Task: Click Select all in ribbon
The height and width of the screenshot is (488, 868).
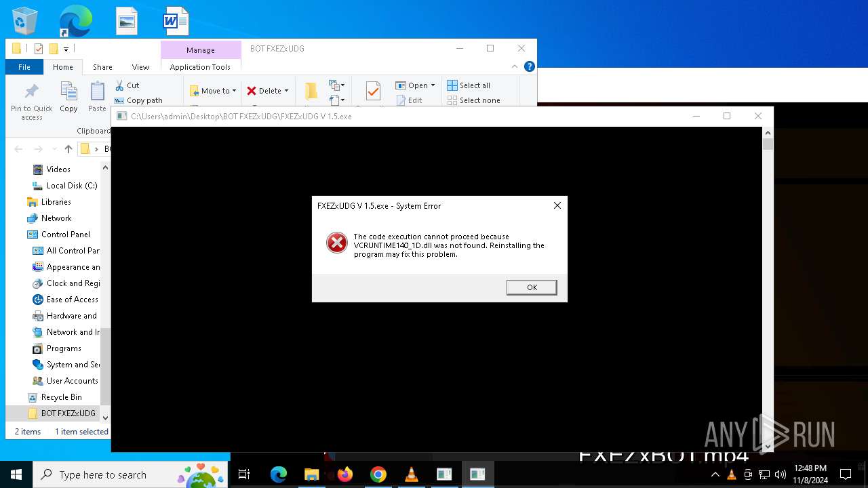Action: (x=469, y=85)
